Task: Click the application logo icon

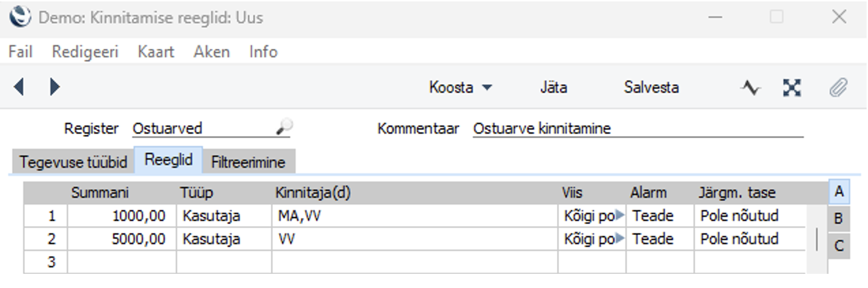Action: 20,17
